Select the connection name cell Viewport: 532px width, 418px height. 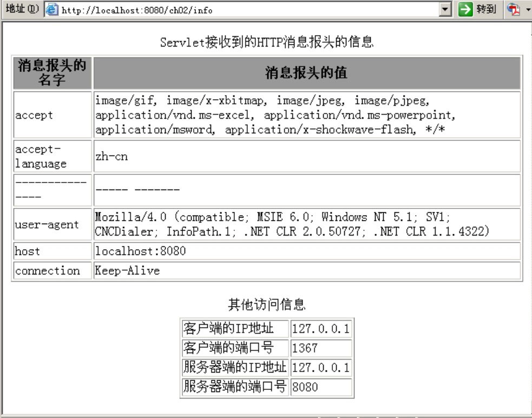(52, 271)
